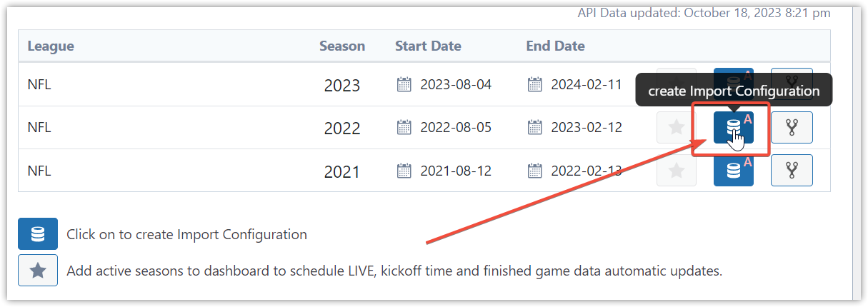
Task: Select the 2023 season value cell
Action: [342, 86]
